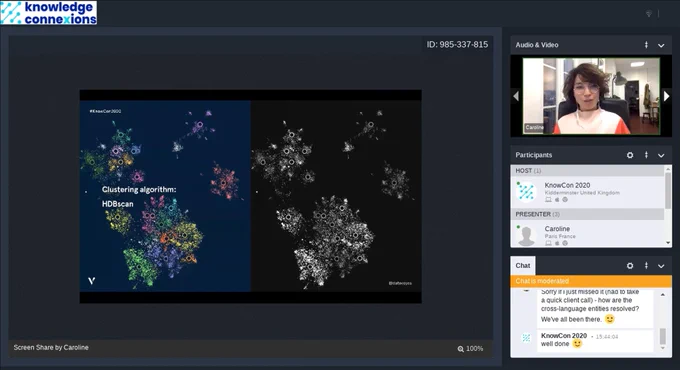
Task: Click the Chat panel move arrows icon
Action: tap(646, 265)
